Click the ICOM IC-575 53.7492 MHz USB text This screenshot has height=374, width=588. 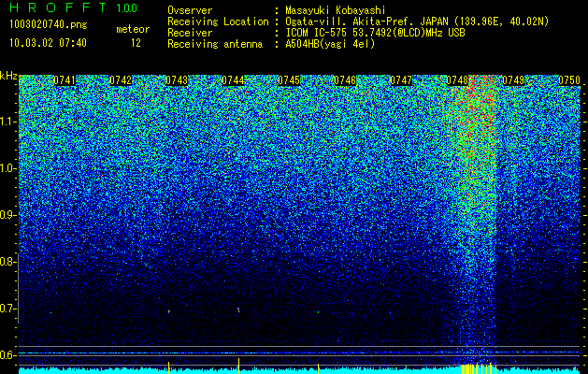(x=375, y=33)
